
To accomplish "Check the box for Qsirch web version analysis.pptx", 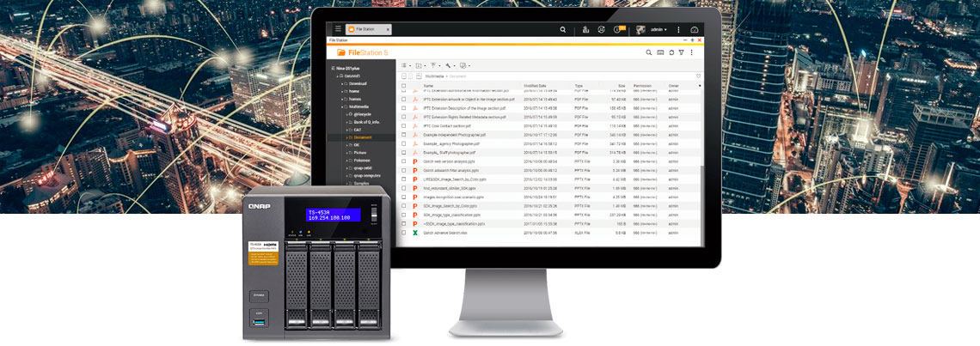I will coord(404,161).
